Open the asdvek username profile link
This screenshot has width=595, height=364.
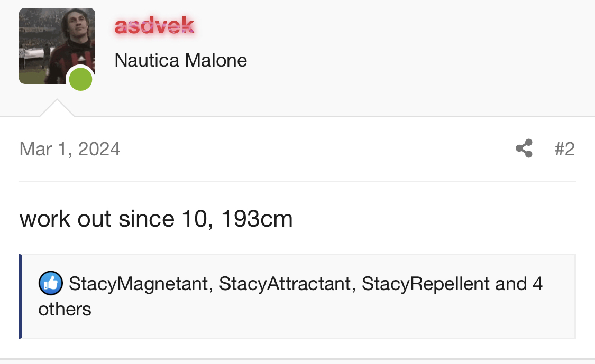154,25
